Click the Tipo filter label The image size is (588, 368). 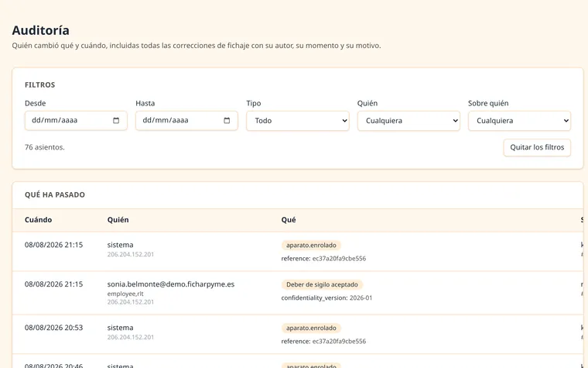(x=254, y=103)
